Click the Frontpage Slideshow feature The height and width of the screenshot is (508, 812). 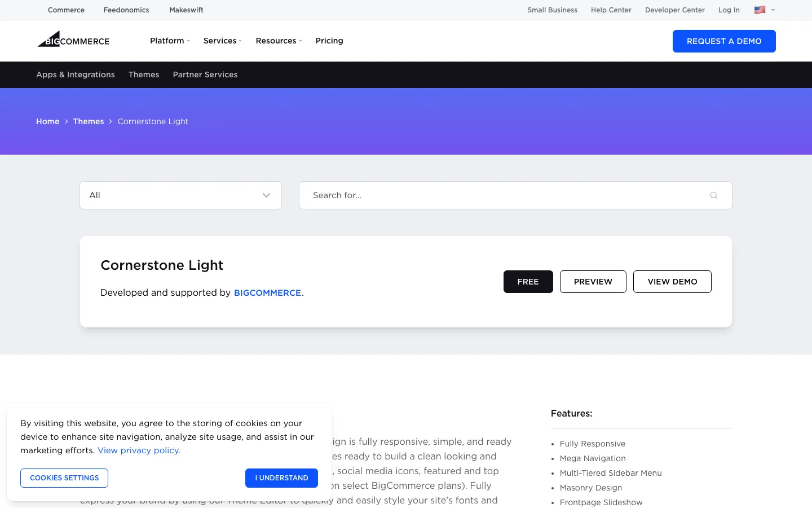click(x=601, y=502)
